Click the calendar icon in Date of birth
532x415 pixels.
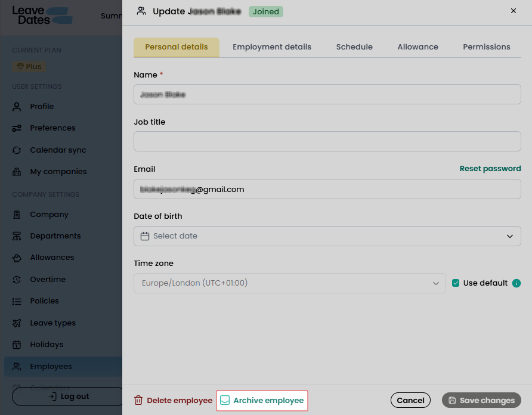click(145, 236)
